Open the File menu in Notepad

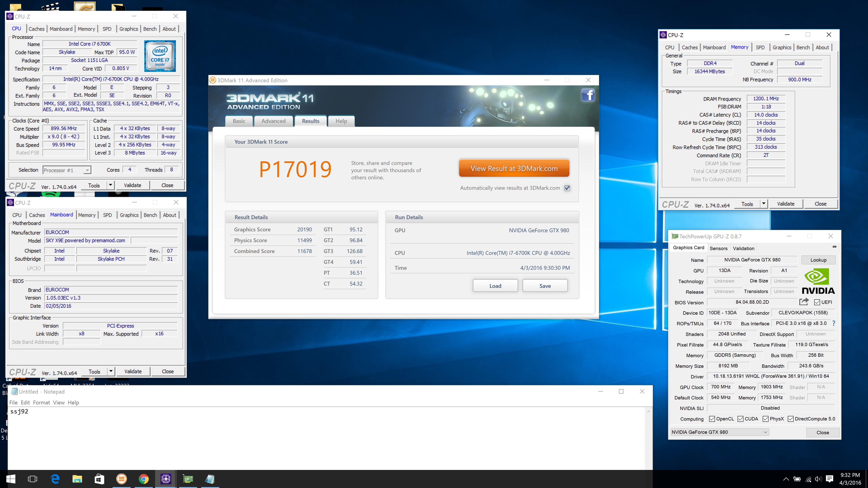pyautogui.click(x=14, y=402)
